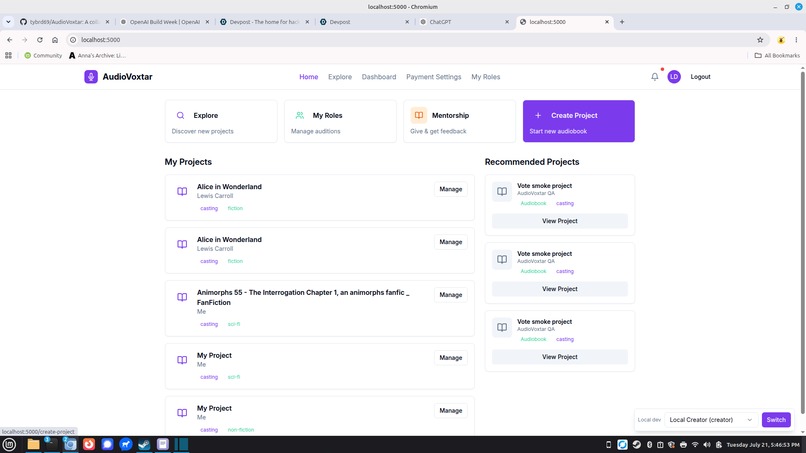806x453 pixels.
Task: Open the Local Creator role dropdown
Action: point(710,420)
